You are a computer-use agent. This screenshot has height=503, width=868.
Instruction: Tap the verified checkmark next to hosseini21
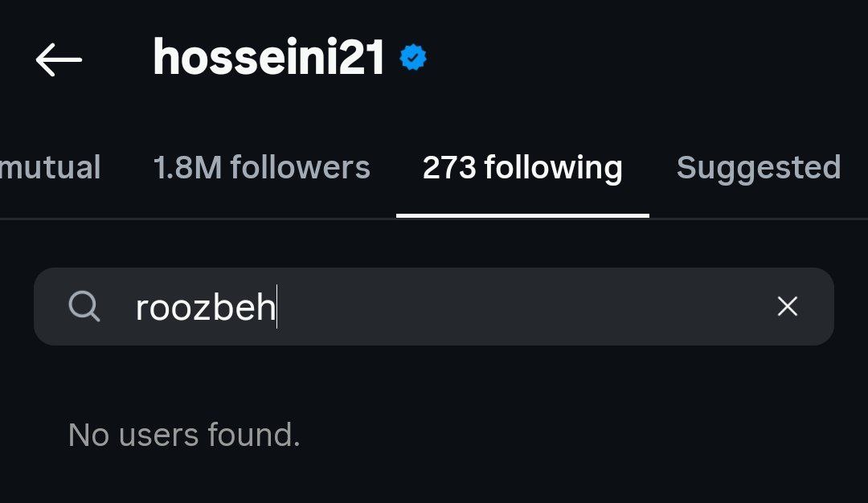pos(413,59)
